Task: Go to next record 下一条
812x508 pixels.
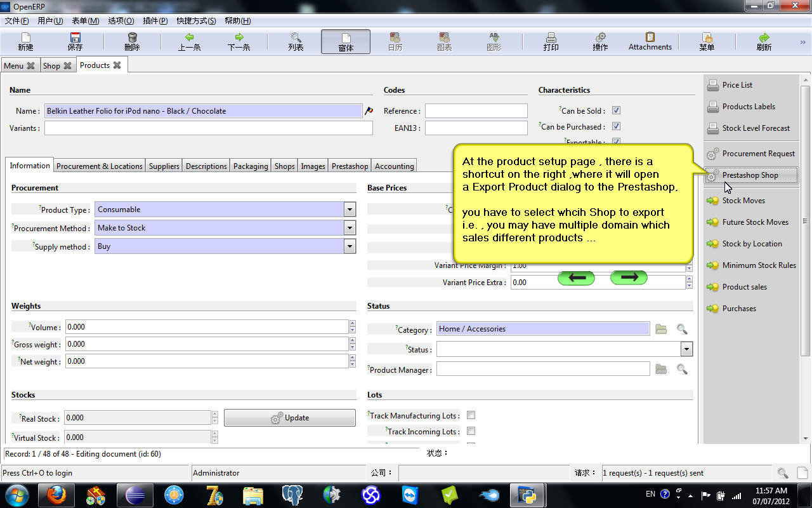Action: click(239, 42)
